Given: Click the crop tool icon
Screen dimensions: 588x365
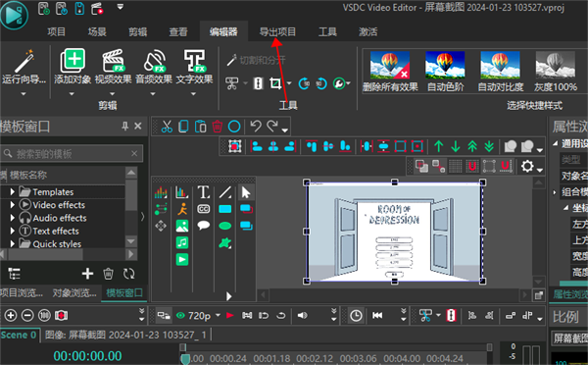Looking at the screenshot, I should pyautogui.click(x=275, y=83).
